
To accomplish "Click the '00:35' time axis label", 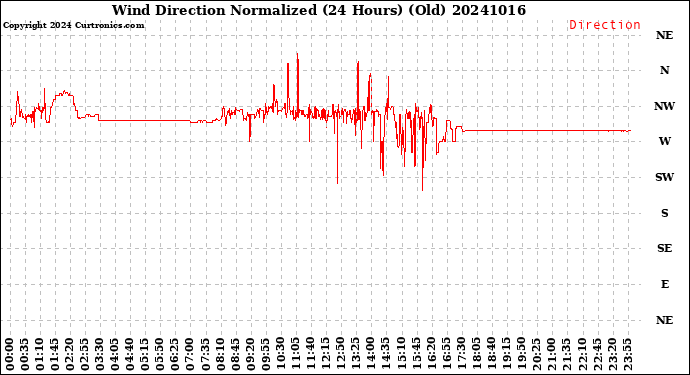I will 25,354.
